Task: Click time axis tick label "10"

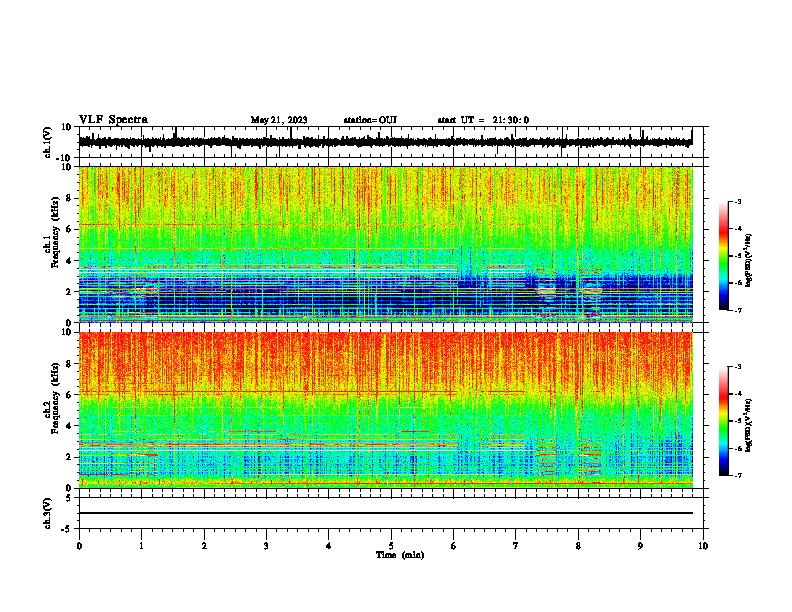Action: point(703,546)
